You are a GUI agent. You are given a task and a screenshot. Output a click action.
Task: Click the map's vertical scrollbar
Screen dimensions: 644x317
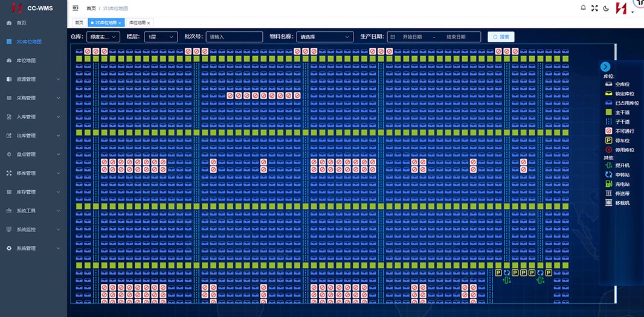[x=616, y=173]
